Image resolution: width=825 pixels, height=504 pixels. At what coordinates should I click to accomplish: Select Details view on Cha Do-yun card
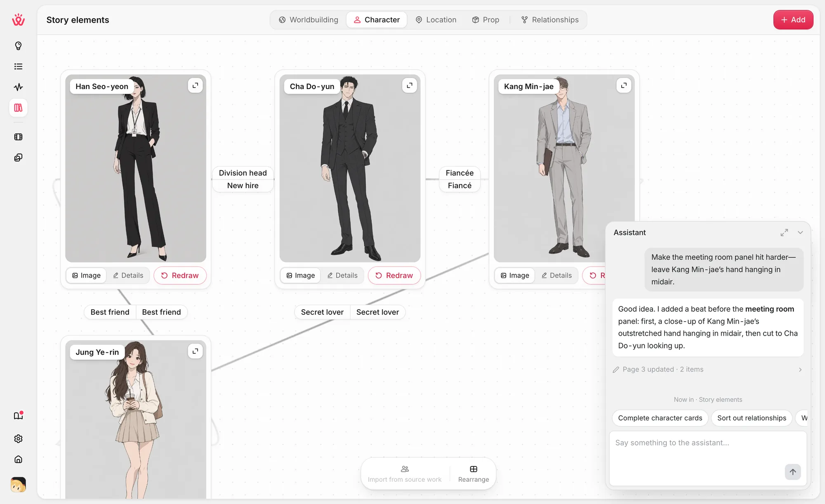coord(342,276)
